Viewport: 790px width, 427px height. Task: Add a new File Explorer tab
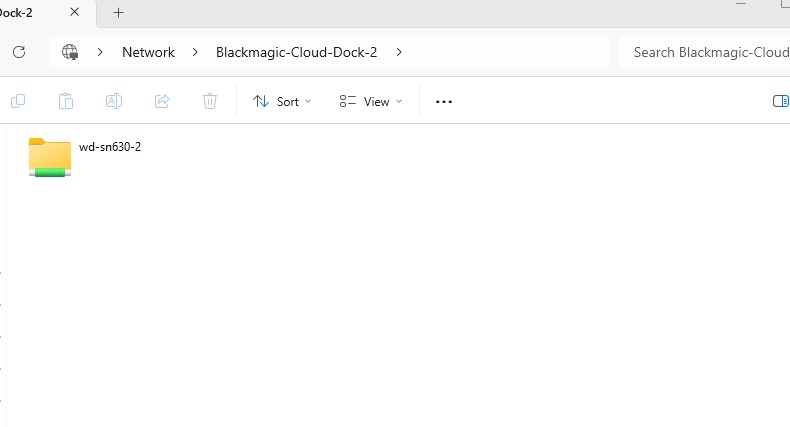click(x=118, y=13)
